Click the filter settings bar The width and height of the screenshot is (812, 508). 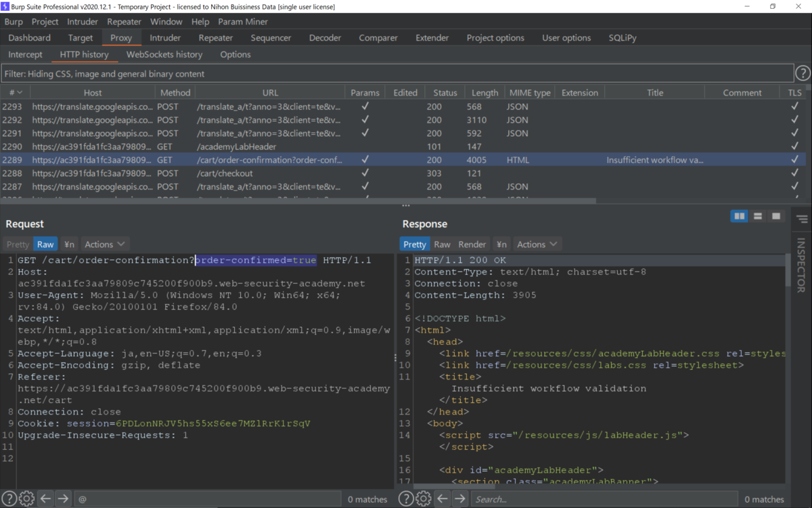(x=397, y=73)
